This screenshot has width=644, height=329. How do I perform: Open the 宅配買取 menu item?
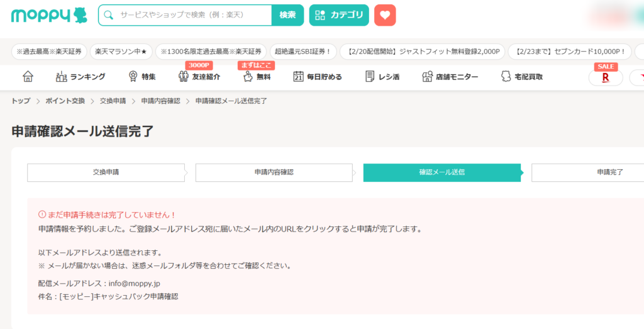pyautogui.click(x=522, y=76)
